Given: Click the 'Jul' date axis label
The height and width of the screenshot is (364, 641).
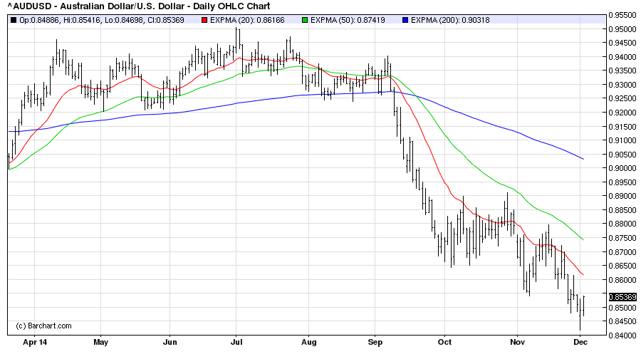Looking at the screenshot, I should pos(236,342).
